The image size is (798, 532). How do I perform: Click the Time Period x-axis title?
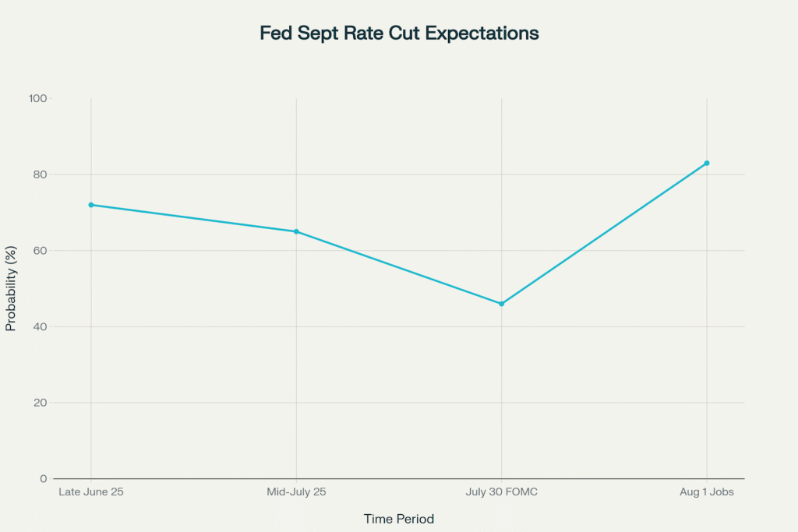point(399,519)
